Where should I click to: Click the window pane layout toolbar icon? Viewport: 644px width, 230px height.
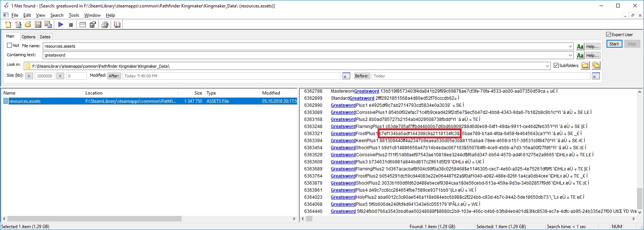83,25
